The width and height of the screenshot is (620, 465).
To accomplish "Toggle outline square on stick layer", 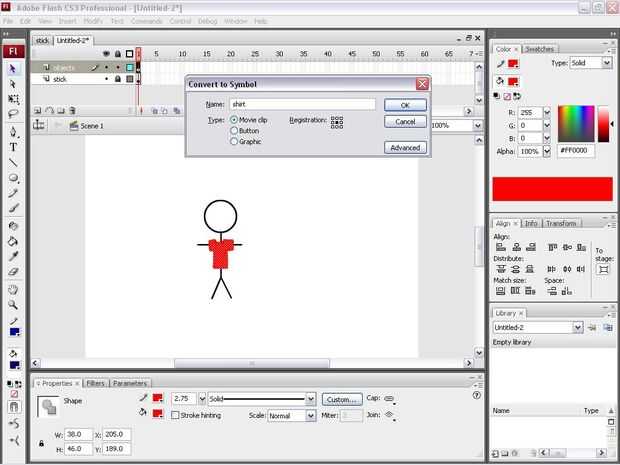I will (130, 79).
